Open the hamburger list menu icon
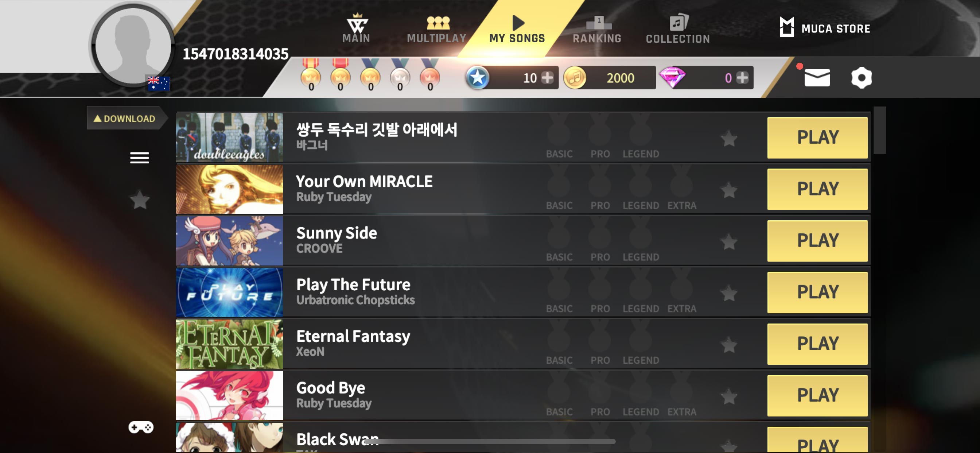This screenshot has height=453, width=980. click(140, 158)
